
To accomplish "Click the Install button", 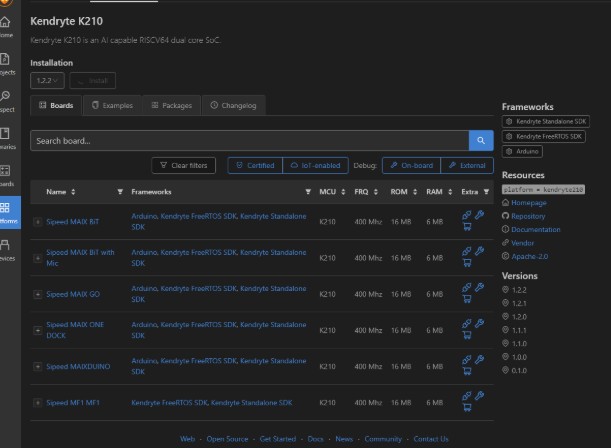I will 92,81.
